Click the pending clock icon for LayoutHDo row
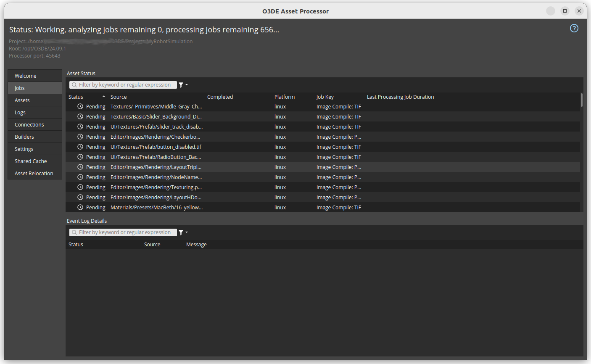This screenshot has height=364, width=591. (x=80, y=198)
